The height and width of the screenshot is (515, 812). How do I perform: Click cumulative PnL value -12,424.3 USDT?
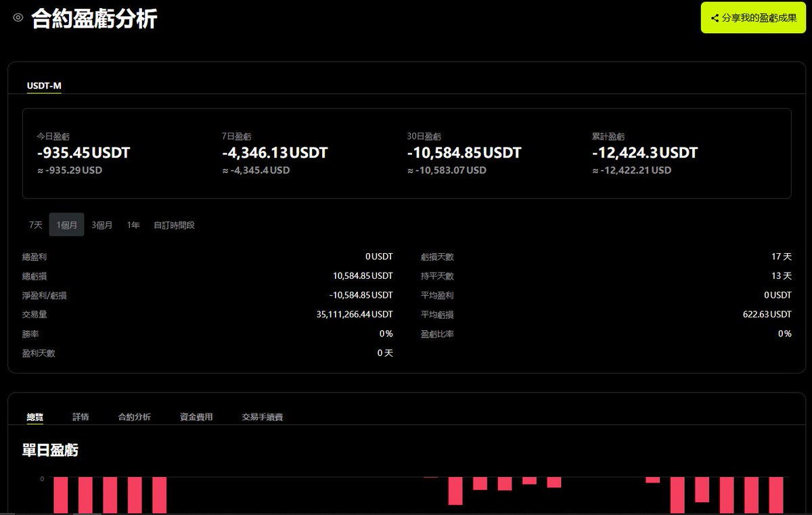tap(645, 153)
